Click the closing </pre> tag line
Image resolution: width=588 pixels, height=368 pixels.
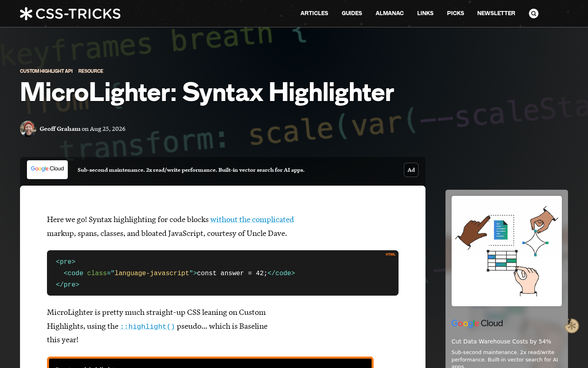click(x=68, y=285)
